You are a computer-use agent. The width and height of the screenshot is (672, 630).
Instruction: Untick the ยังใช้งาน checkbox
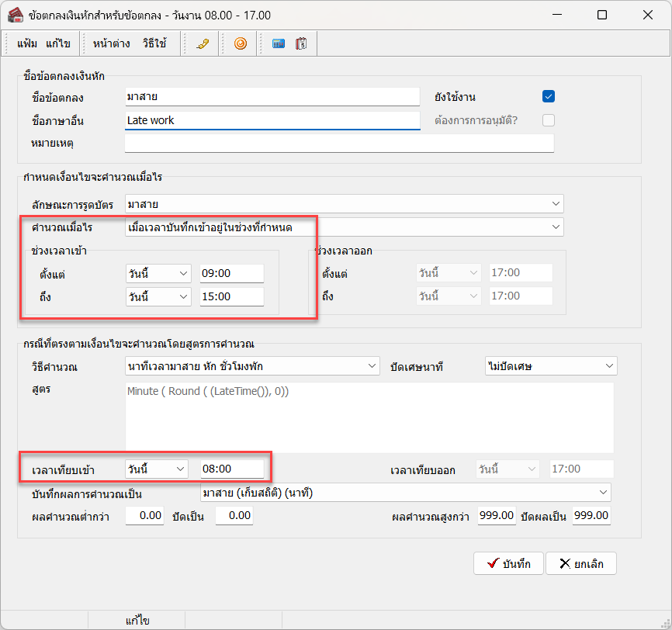point(549,97)
